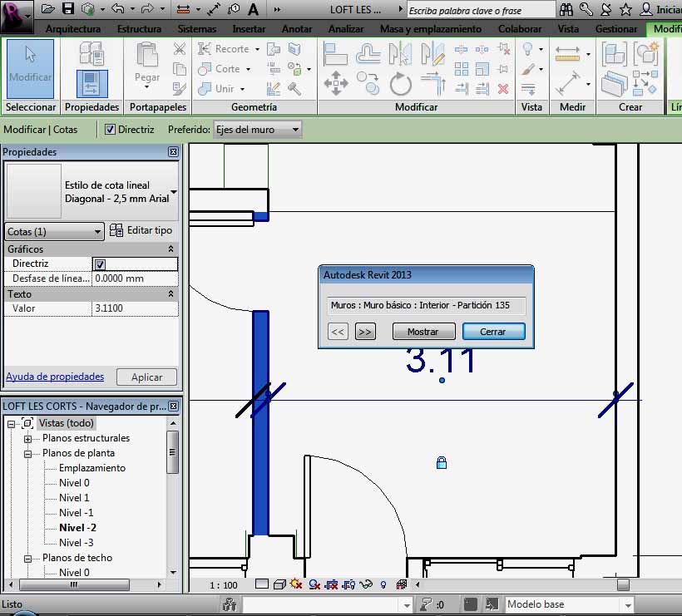682x616 pixels.
Task: Click the Pegar clipboard icon
Action: tap(147, 66)
